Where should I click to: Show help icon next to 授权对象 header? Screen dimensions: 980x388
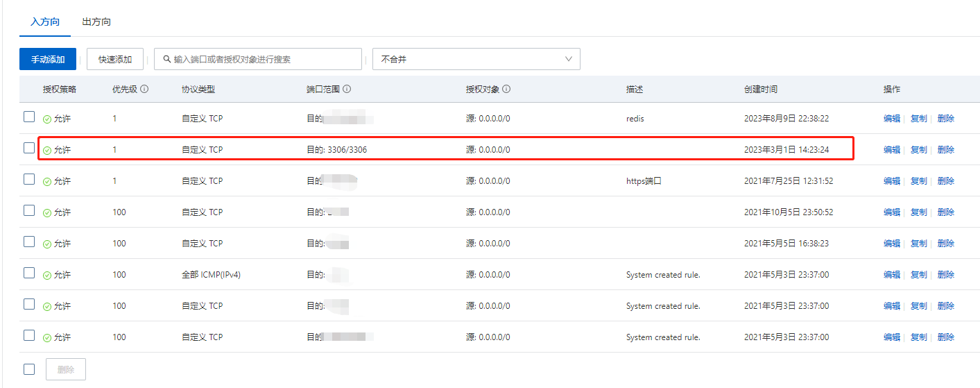506,89
